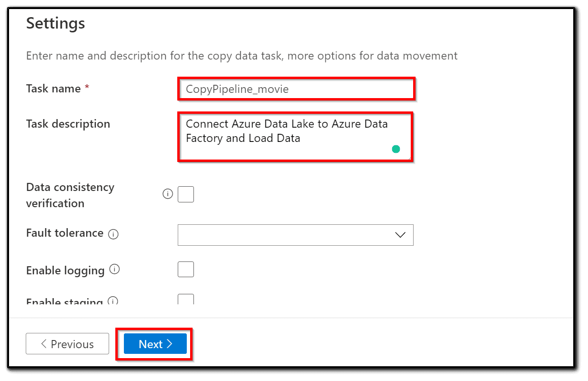
Task: Click the Data consistency verification label
Action: (70, 195)
